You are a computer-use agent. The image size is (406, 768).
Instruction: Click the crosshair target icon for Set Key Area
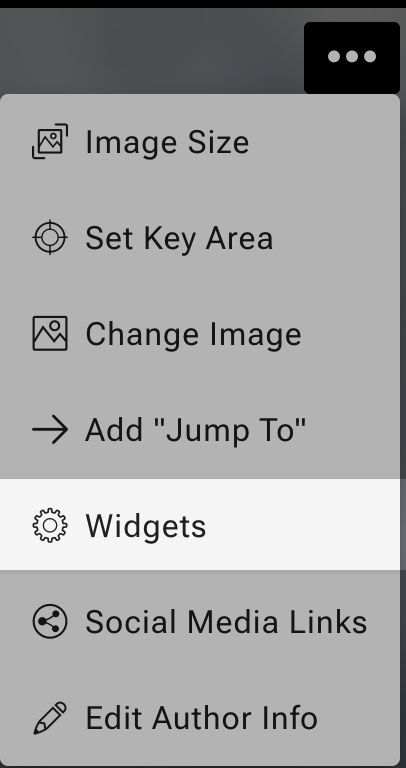click(x=50, y=237)
